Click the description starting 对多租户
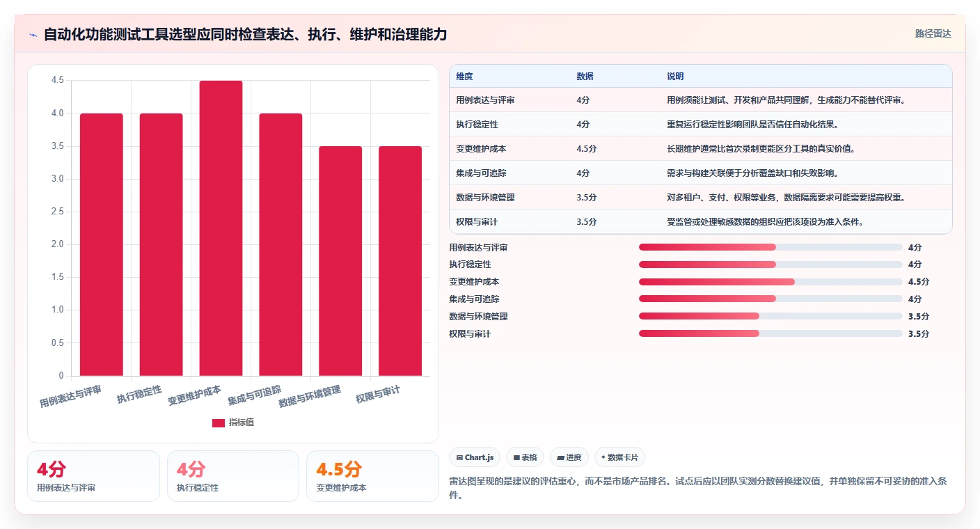 pos(786,198)
